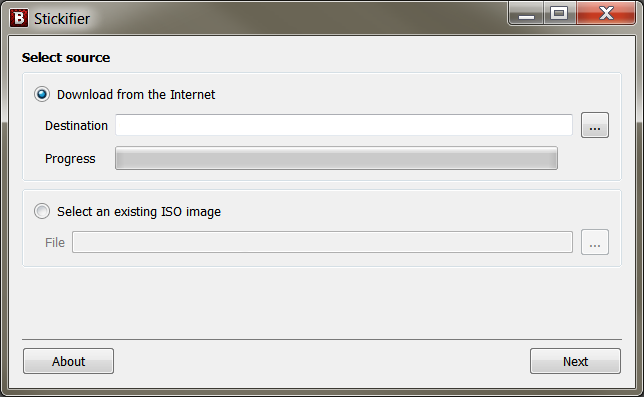Maximize the Stickifier window
The image size is (644, 397).
[x=560, y=14]
